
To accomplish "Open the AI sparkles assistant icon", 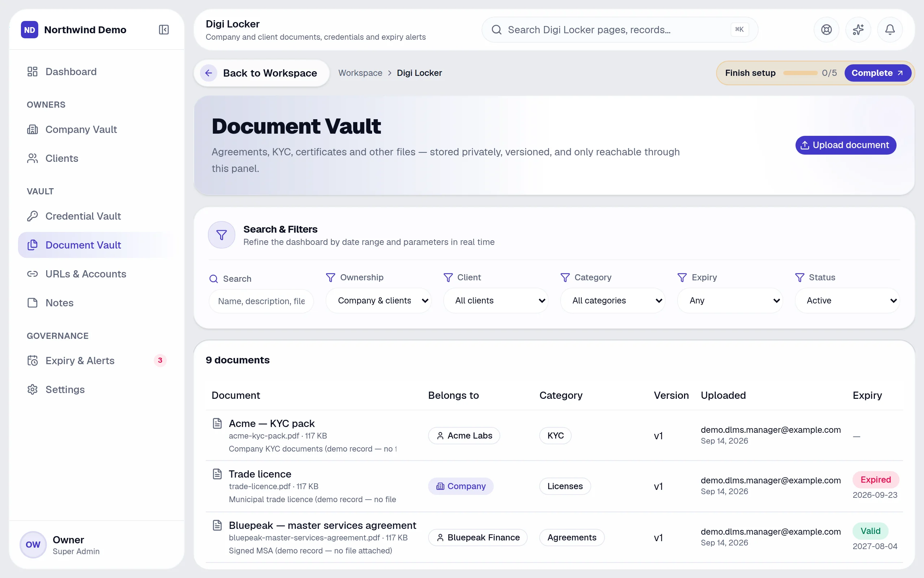I will click(x=858, y=30).
